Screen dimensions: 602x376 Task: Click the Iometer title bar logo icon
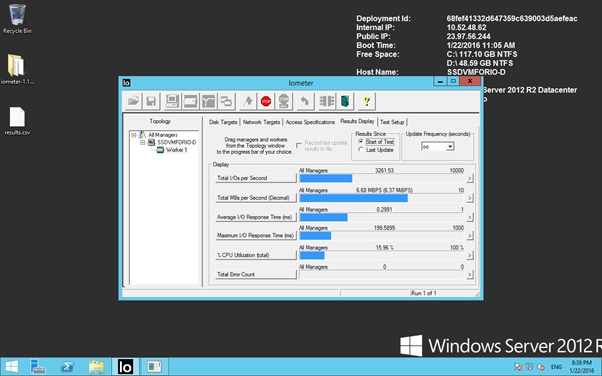(x=126, y=82)
